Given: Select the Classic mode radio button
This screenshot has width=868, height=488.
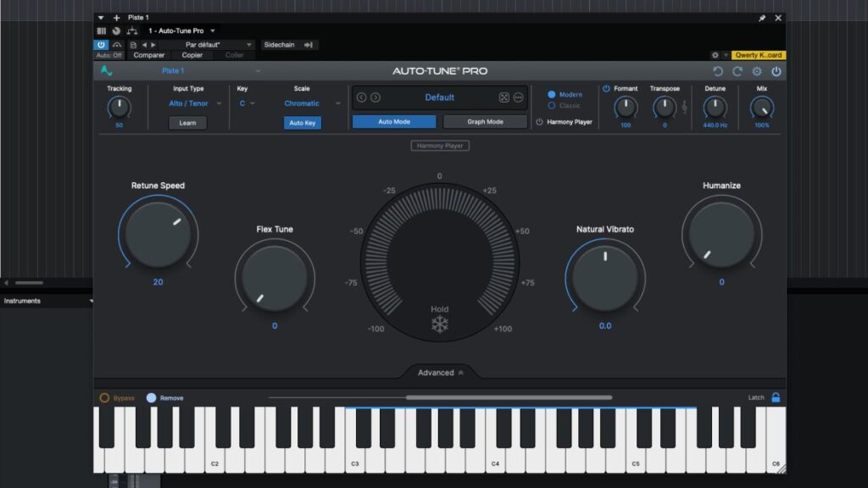Looking at the screenshot, I should click(551, 106).
